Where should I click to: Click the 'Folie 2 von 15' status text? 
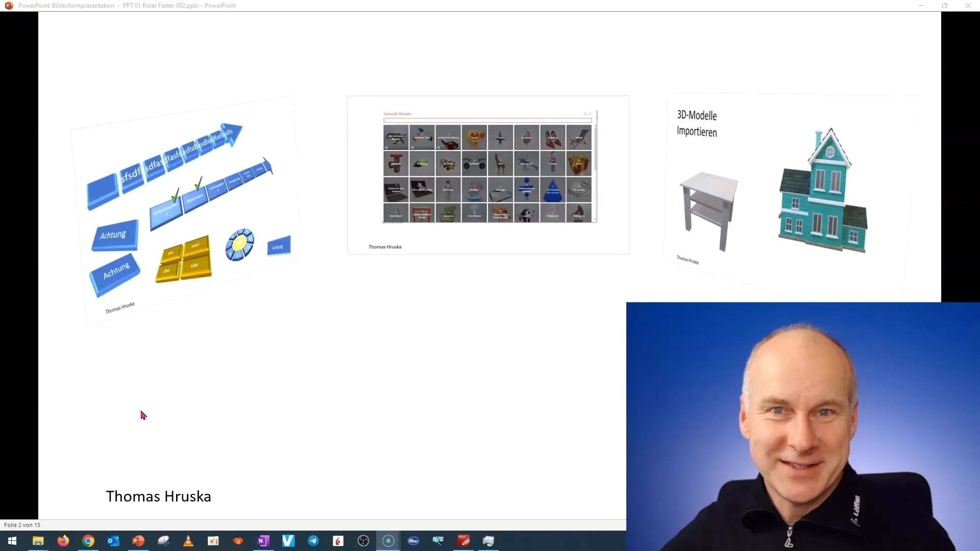pyautogui.click(x=22, y=525)
